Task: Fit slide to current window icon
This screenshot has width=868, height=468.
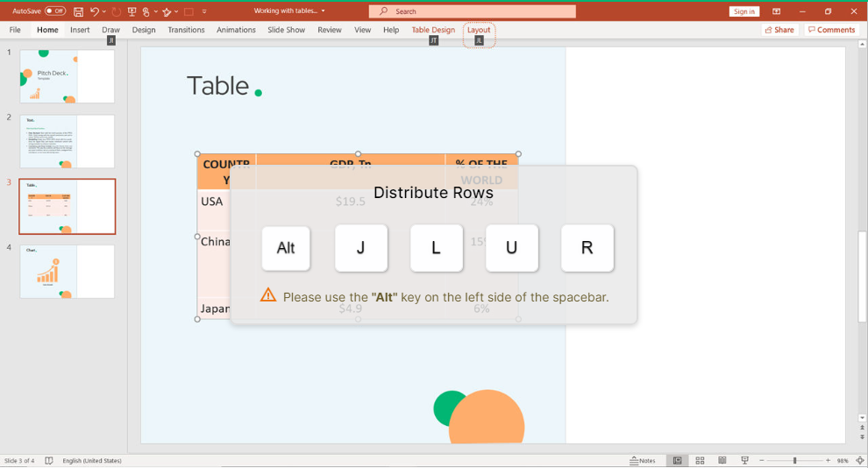Action: (860, 460)
